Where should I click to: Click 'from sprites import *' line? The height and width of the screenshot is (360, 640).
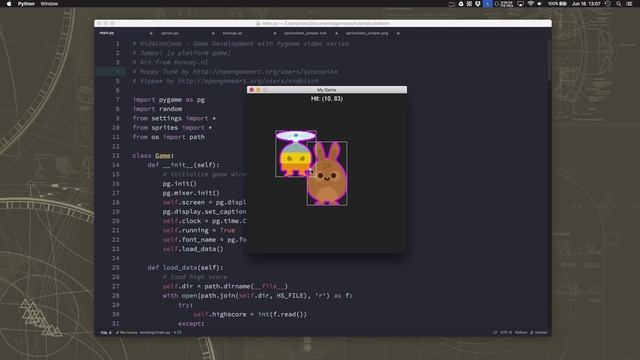[x=172, y=128]
